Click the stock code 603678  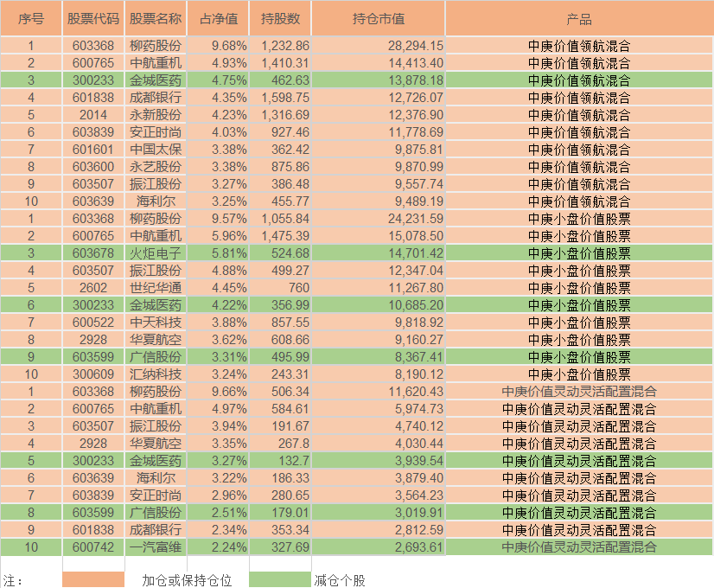coord(93,253)
